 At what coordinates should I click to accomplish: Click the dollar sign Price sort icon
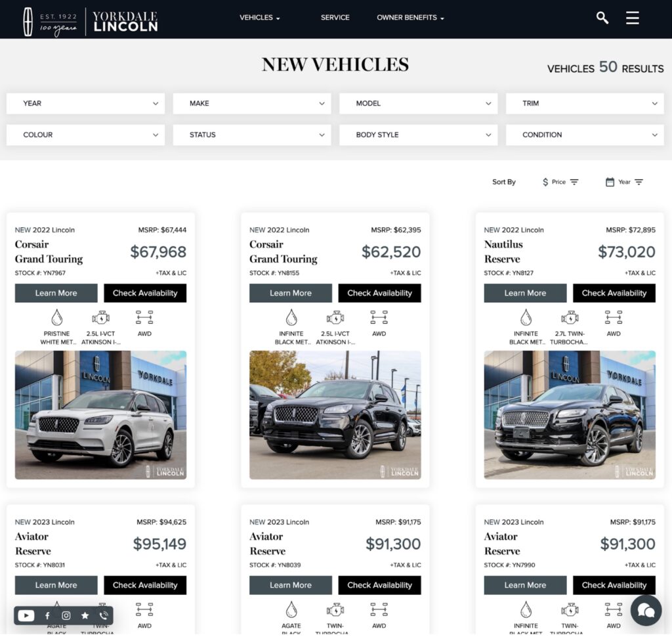[545, 182]
